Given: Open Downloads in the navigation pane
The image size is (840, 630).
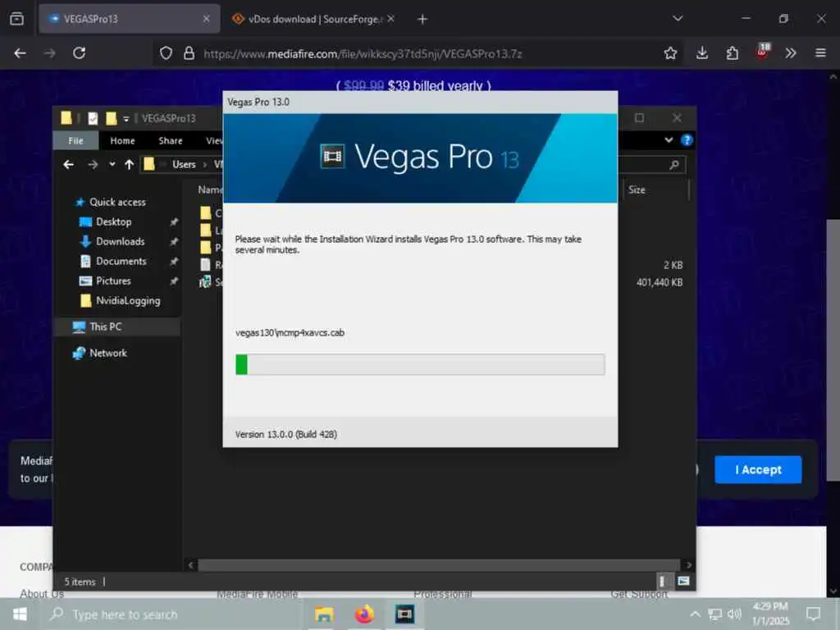Looking at the screenshot, I should click(x=120, y=242).
